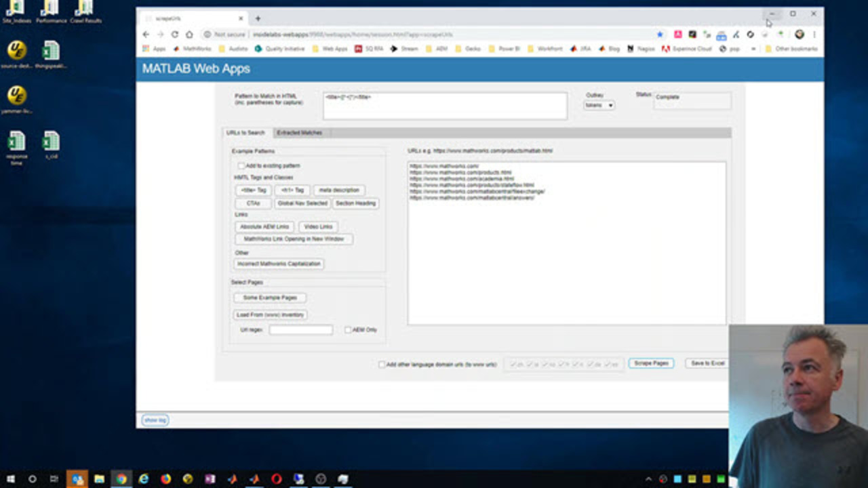Open Firefox from the taskbar
Image resolution: width=868 pixels, height=488 pixels.
(x=165, y=479)
